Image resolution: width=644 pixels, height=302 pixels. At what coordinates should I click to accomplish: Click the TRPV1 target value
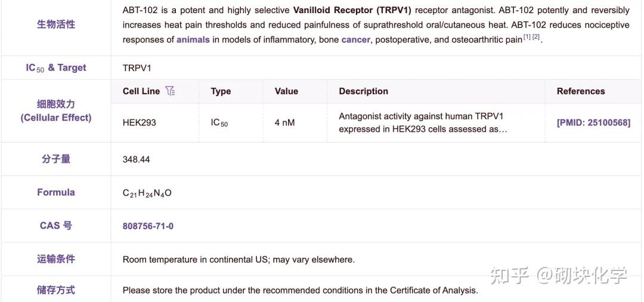[137, 68]
